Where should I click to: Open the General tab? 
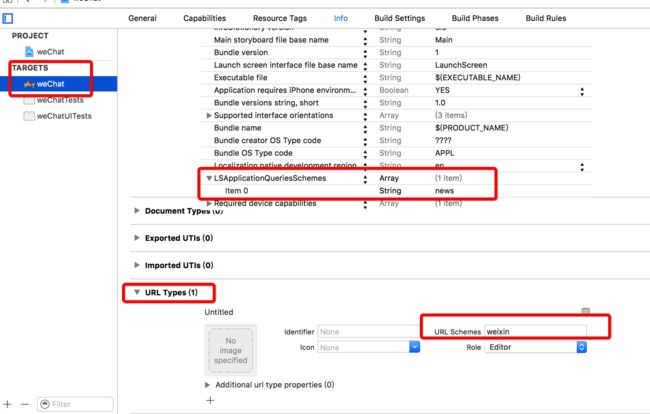point(142,18)
